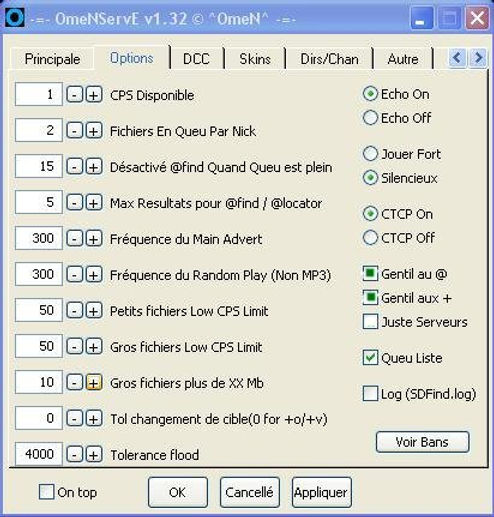494x517 pixels.
Task: Increase Fréquence du Random Play value
Action: point(94,275)
